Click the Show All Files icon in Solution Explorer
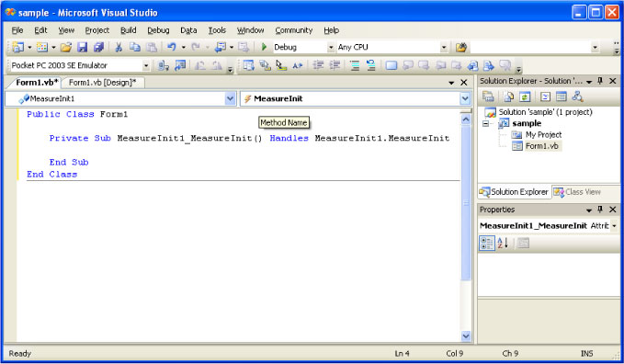The height and width of the screenshot is (364, 624). pyautogui.click(x=508, y=97)
